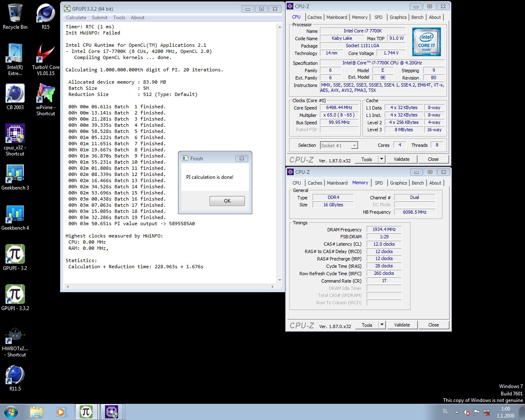Open the Recycle Bin desktop icon
Image resolution: width=525 pixels, height=420 pixels.
pyautogui.click(x=15, y=16)
